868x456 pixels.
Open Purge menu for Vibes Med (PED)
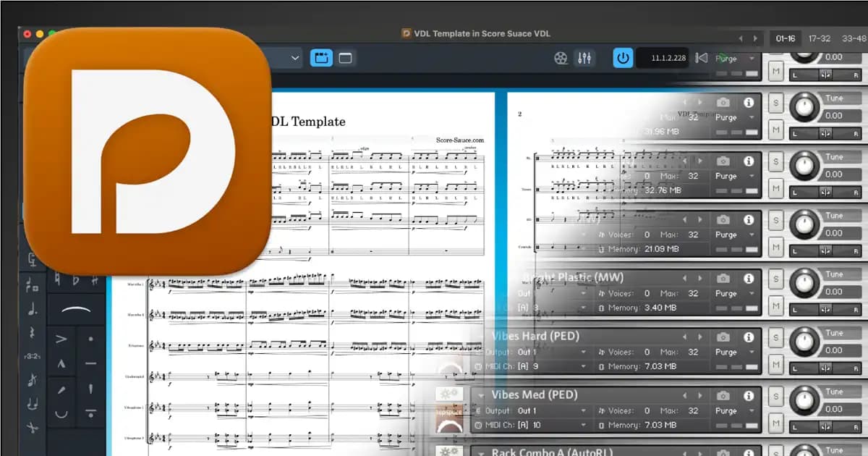734,410
